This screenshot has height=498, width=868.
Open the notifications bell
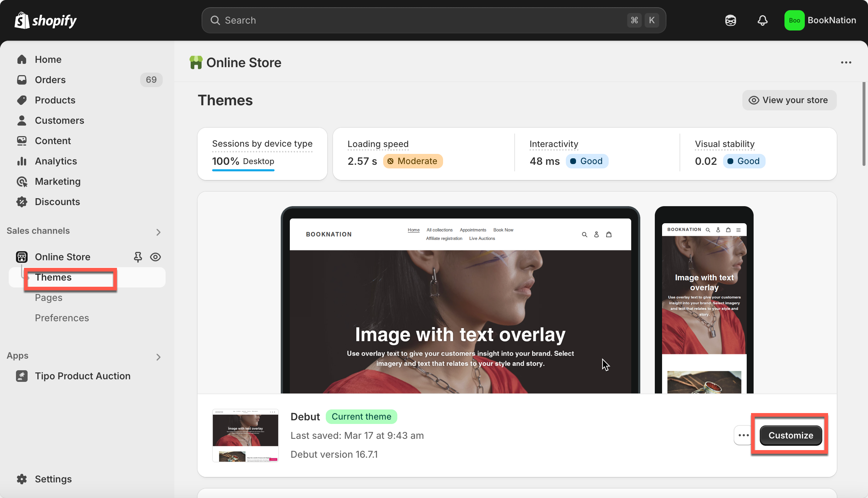pos(762,20)
